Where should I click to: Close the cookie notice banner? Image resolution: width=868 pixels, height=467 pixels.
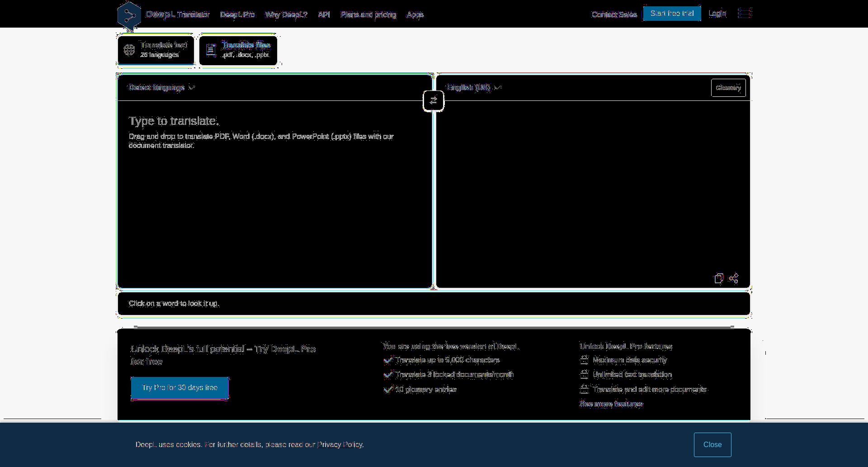(x=712, y=445)
